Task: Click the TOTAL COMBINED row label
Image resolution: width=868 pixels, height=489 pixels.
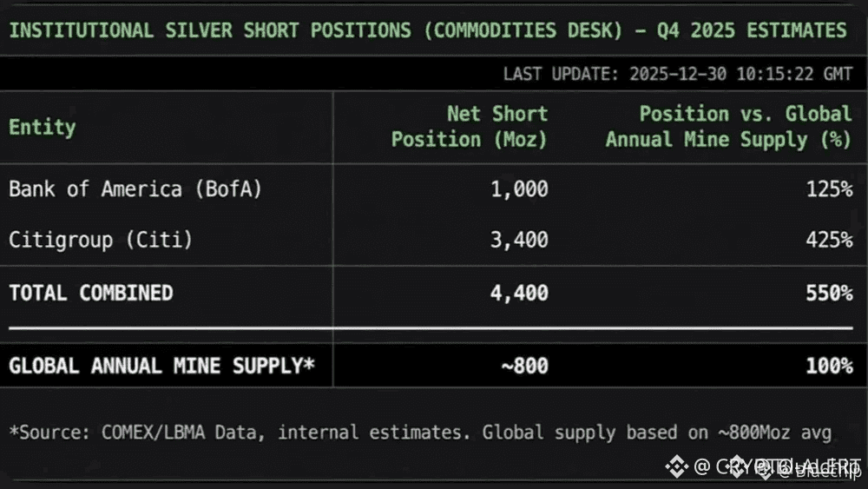Action: 91,293
